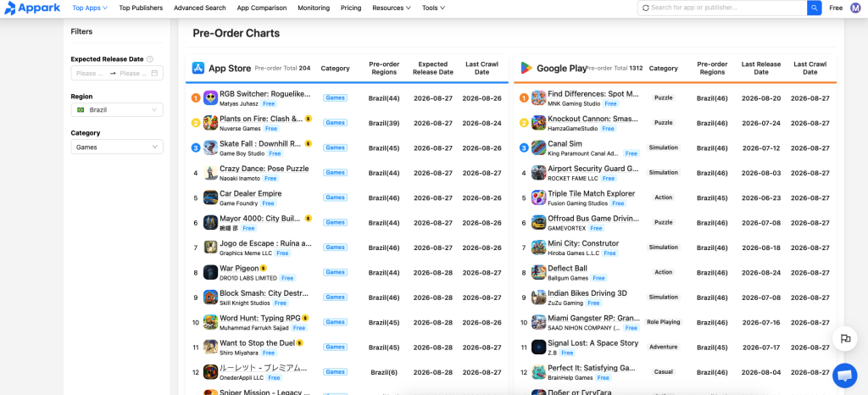868x395 pixels.
Task: Click the feedback flag button
Action: [x=845, y=339]
